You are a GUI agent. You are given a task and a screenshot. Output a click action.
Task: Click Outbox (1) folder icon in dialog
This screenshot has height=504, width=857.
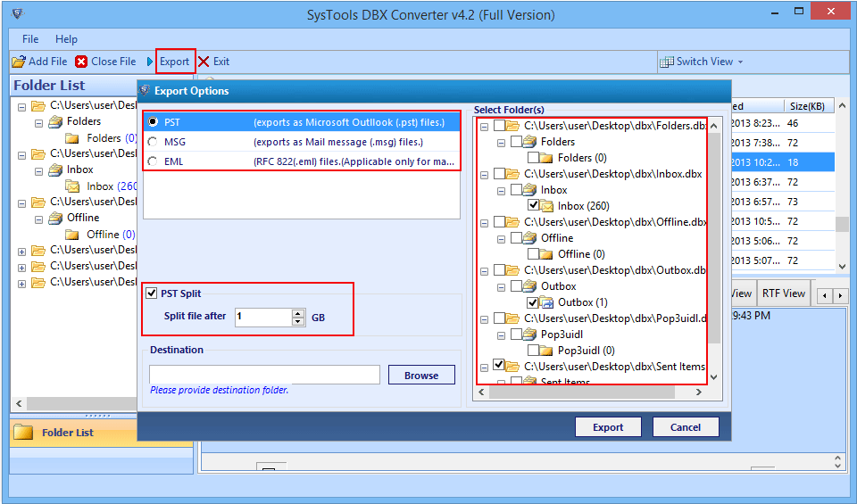[546, 302]
